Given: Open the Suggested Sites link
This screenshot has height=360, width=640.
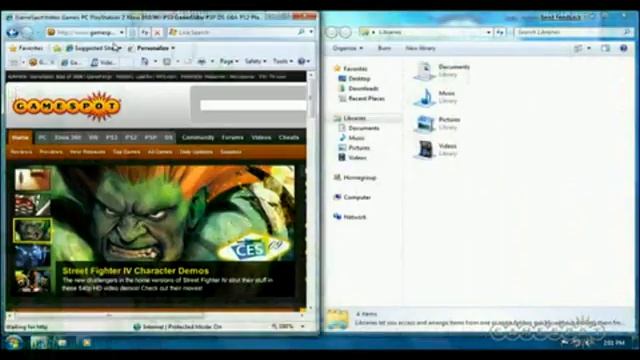Looking at the screenshot, I should pos(93,48).
